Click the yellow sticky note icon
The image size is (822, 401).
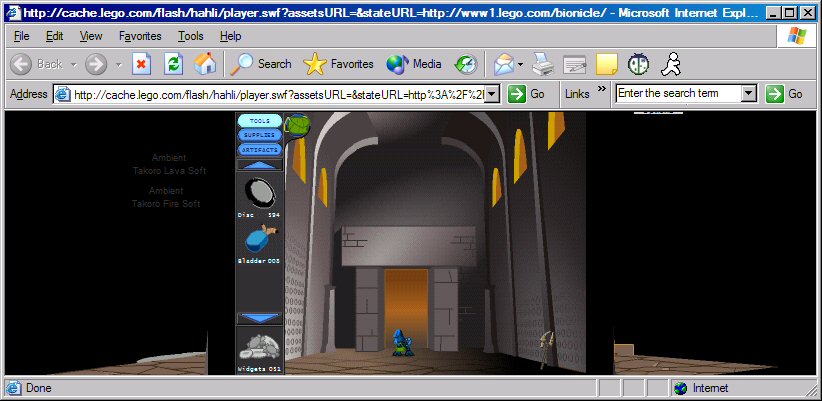point(607,64)
